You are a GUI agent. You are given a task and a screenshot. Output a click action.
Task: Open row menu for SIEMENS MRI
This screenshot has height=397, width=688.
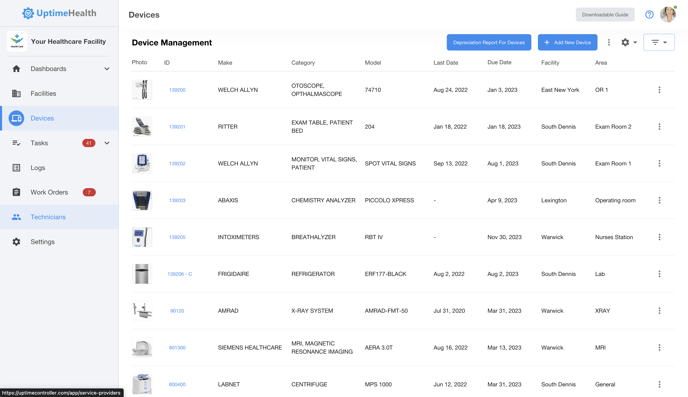coord(659,348)
